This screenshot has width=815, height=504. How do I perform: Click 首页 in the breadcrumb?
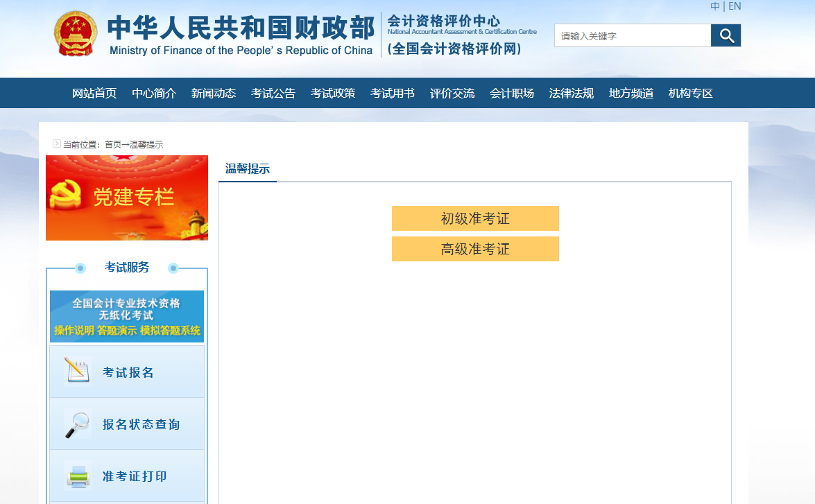(112, 144)
